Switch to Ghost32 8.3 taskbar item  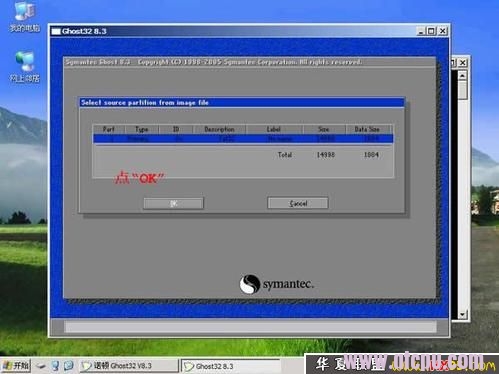[x=230, y=366]
